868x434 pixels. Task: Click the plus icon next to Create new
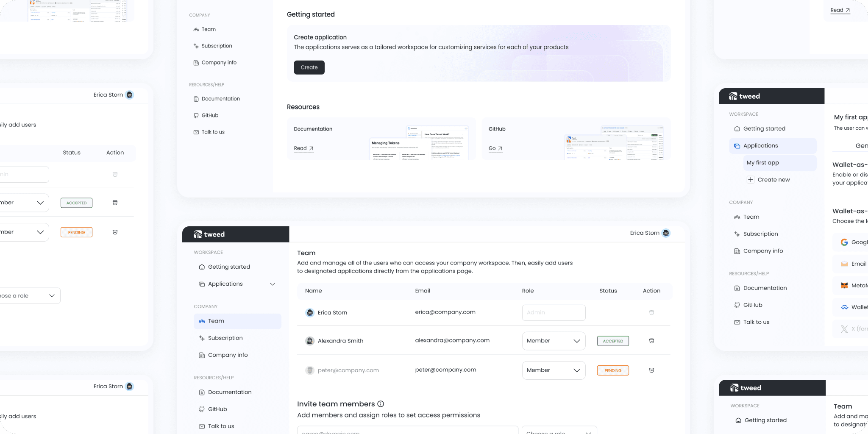click(751, 179)
